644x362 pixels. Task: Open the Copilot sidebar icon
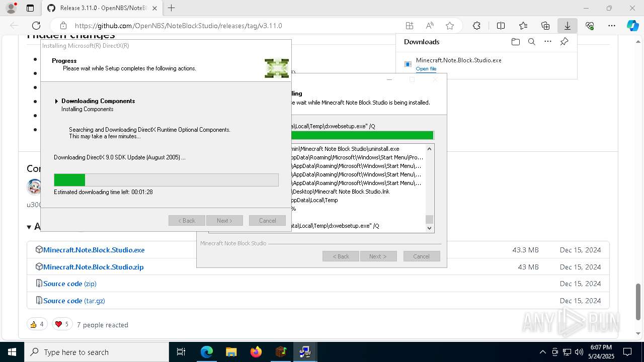click(632, 26)
